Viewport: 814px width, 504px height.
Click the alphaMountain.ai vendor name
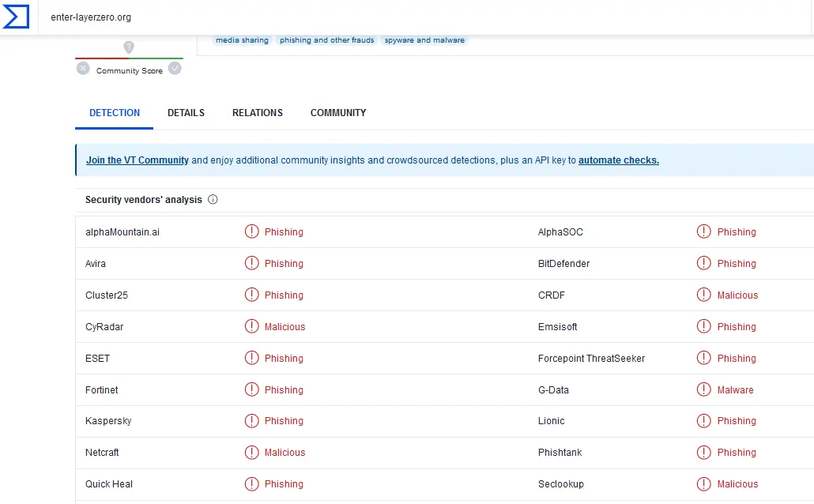[122, 232]
